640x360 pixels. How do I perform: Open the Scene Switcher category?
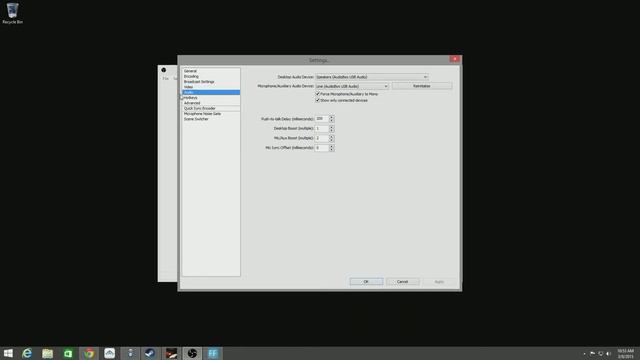[x=211, y=119]
